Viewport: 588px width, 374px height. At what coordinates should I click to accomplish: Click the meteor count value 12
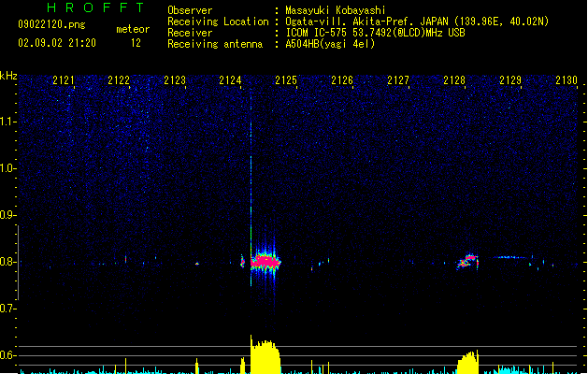point(136,43)
